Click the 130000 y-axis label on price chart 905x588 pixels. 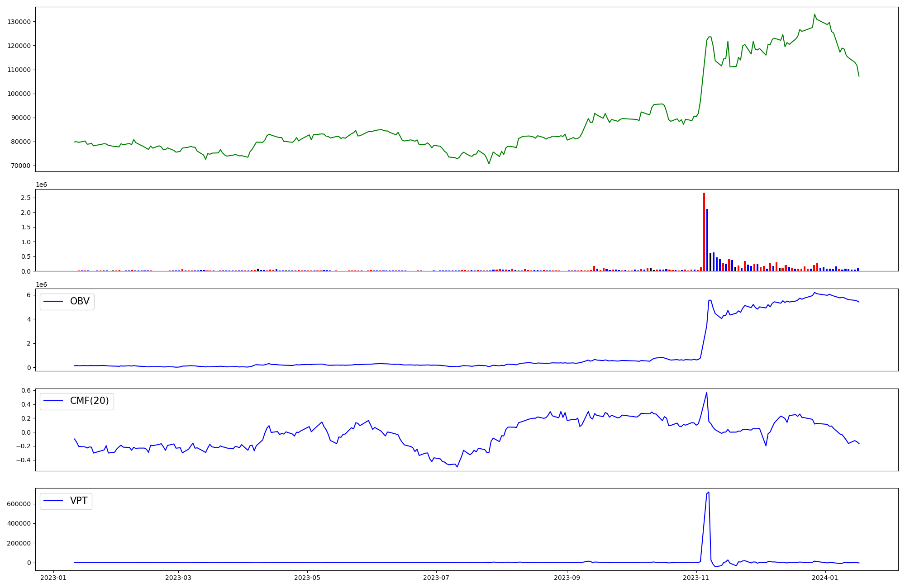(19, 22)
